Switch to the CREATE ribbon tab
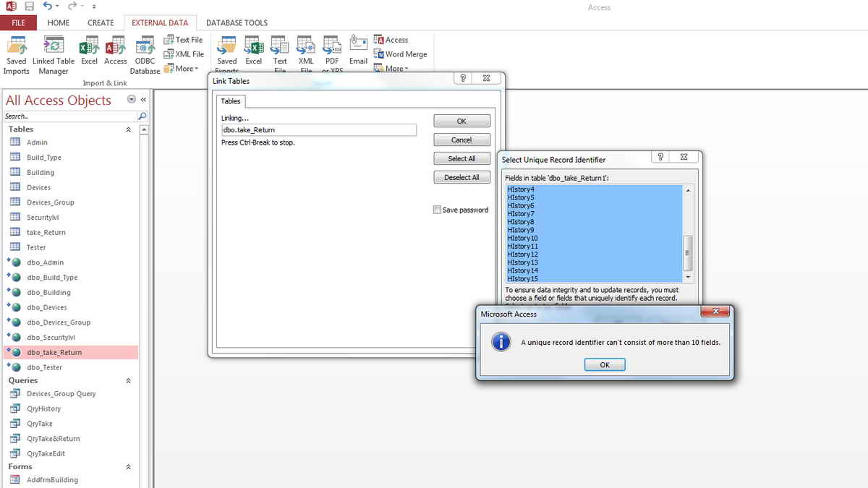The height and width of the screenshot is (488, 868). click(101, 23)
